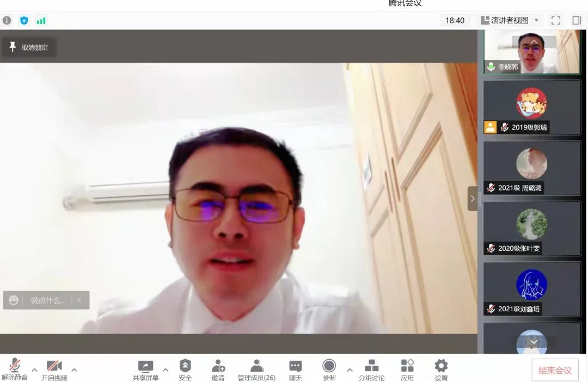
Task: Unmute microphone via 解除静音
Action: (x=15, y=370)
